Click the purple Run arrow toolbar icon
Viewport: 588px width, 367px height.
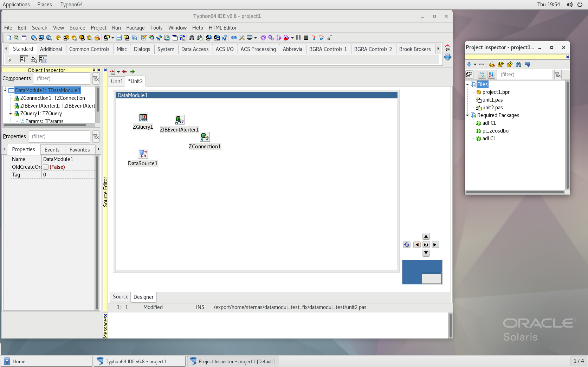(279, 38)
